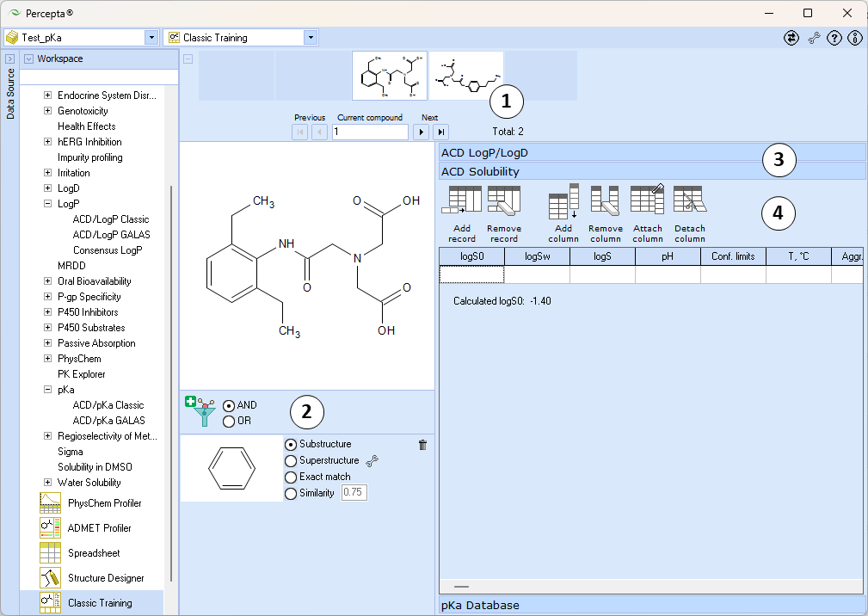Open the Test_pKa database dropdown
The height and width of the screenshot is (616, 868).
click(151, 38)
